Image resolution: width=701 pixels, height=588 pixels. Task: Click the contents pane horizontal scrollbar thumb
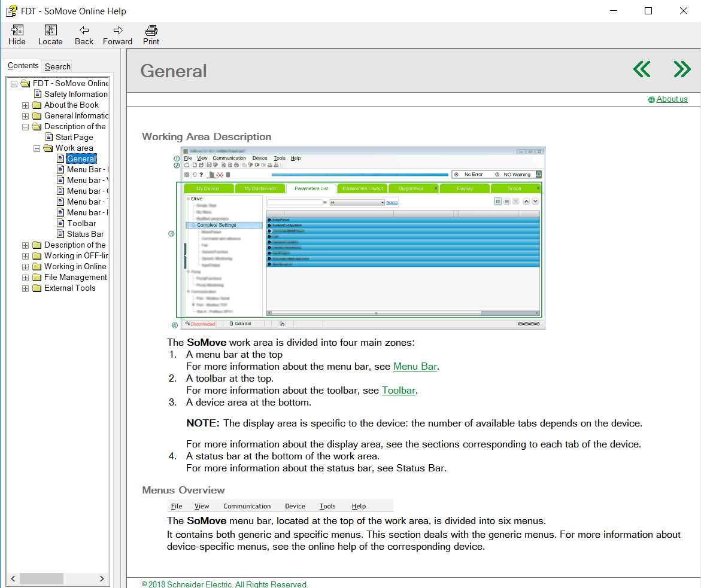(x=41, y=578)
